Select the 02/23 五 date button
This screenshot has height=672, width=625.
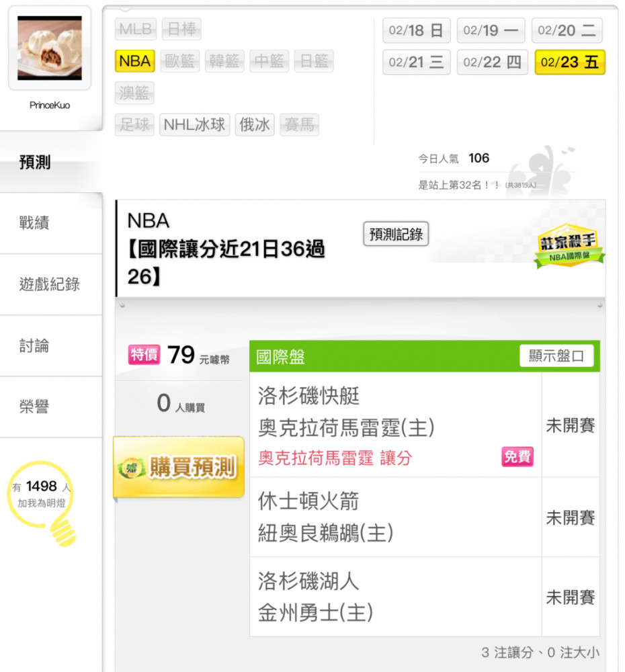[x=570, y=62]
